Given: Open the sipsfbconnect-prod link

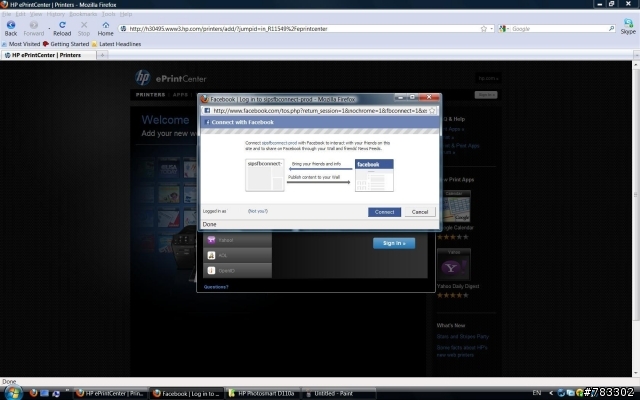Looking at the screenshot, I should tap(279, 143).
